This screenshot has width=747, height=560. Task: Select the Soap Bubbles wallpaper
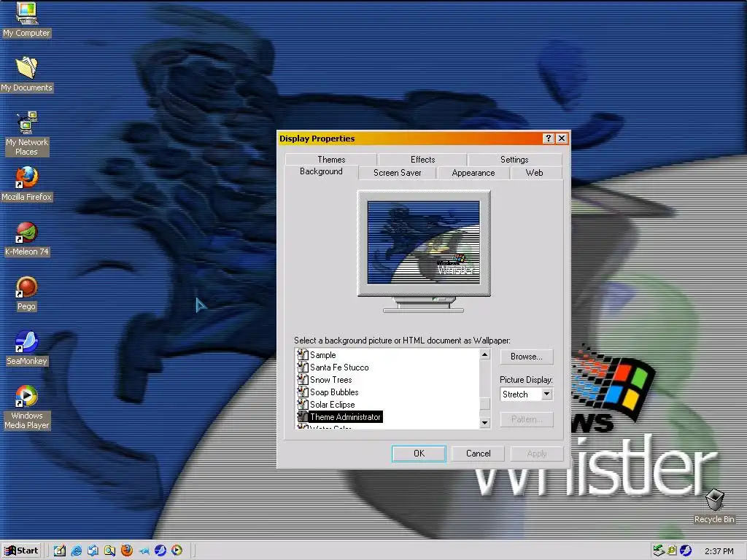(x=334, y=392)
